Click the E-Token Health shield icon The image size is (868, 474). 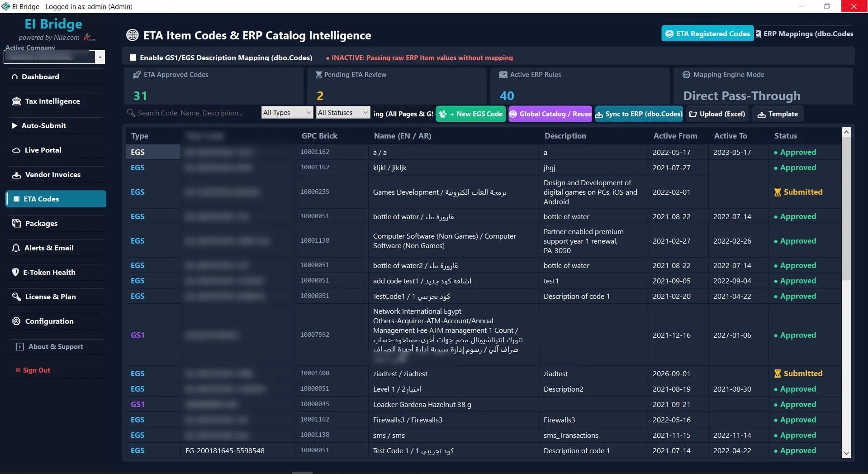coord(15,273)
